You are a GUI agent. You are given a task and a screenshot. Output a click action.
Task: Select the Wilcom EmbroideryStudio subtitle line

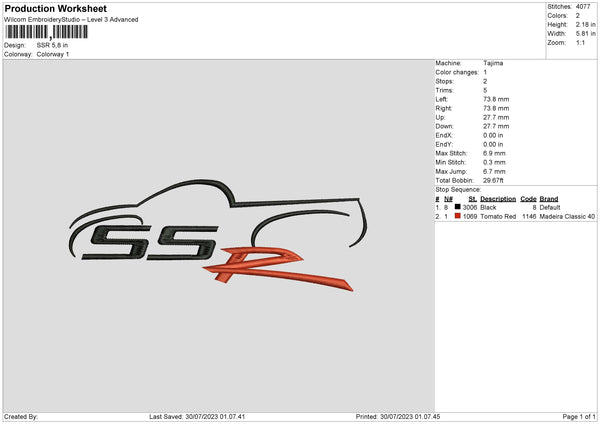[x=71, y=20]
